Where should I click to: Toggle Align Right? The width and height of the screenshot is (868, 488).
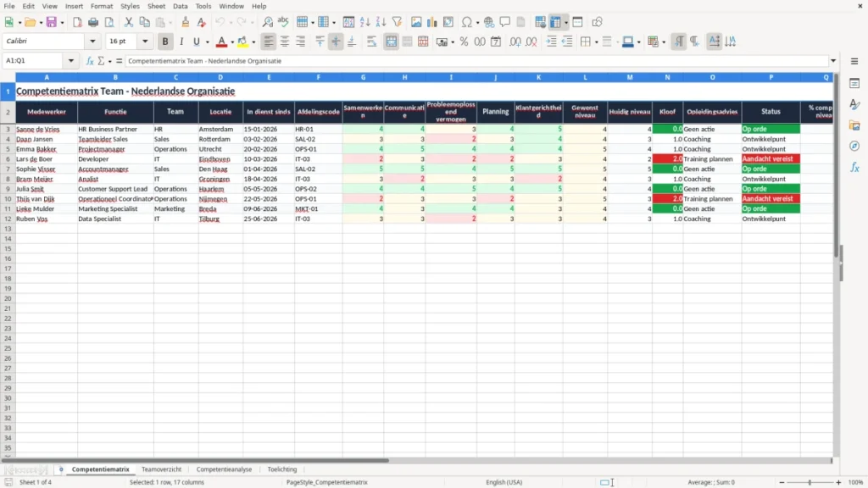point(301,42)
